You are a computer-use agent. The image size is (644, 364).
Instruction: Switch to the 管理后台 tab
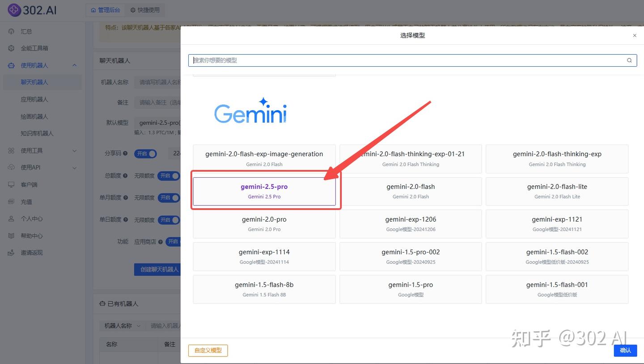(106, 9)
